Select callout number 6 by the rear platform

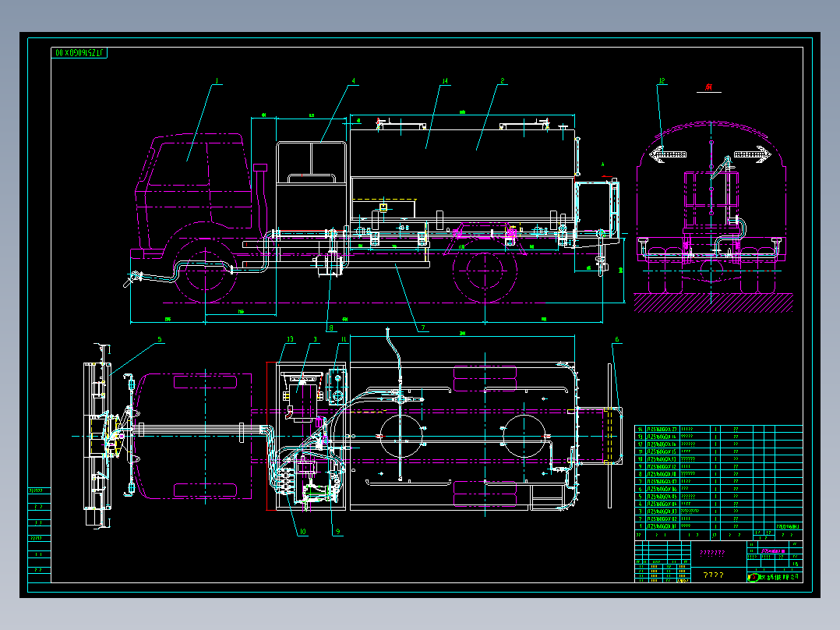coord(616,339)
